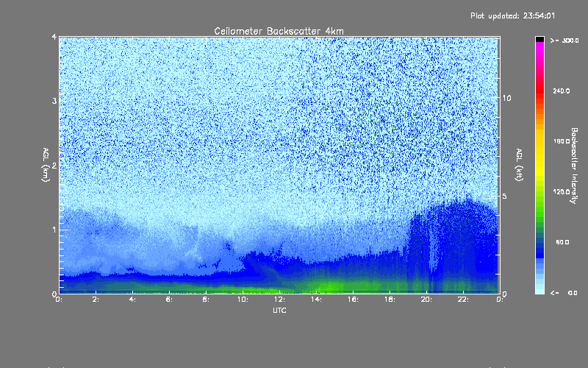Click the '2:' tick label on time axis
The image size is (588, 368).
tap(96, 300)
